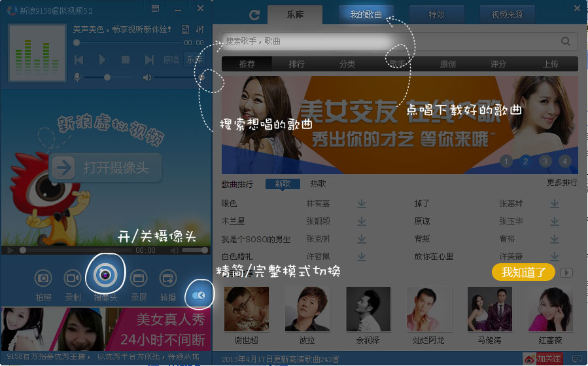The image size is (588, 366).
Task: Open the lyrics document icon in player
Action: tap(185, 29)
